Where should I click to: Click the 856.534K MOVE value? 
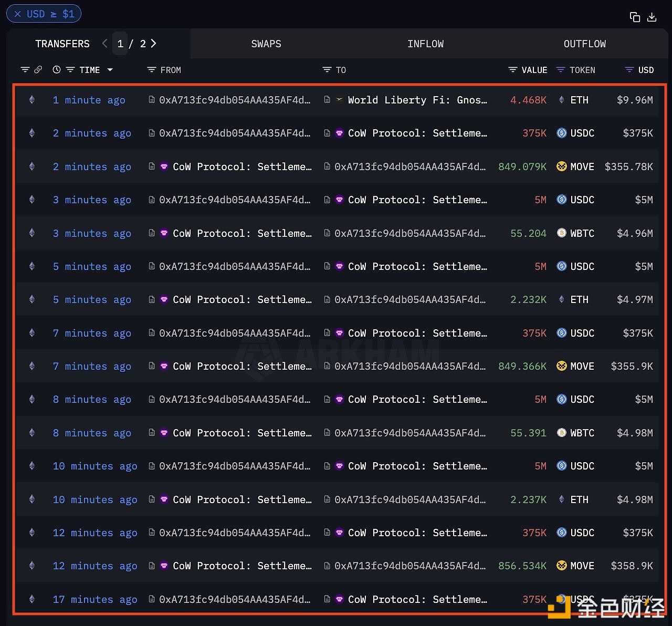point(522,566)
